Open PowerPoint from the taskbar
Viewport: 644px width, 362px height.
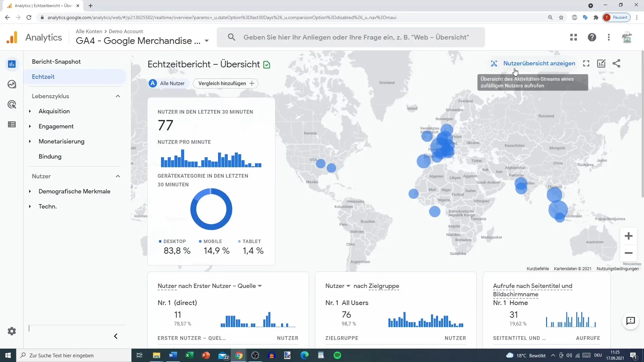(206, 355)
